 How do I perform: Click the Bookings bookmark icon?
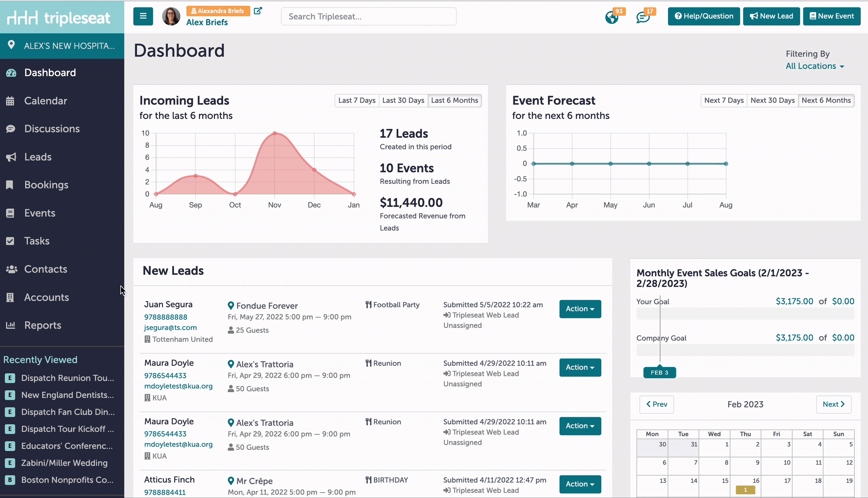(x=9, y=185)
